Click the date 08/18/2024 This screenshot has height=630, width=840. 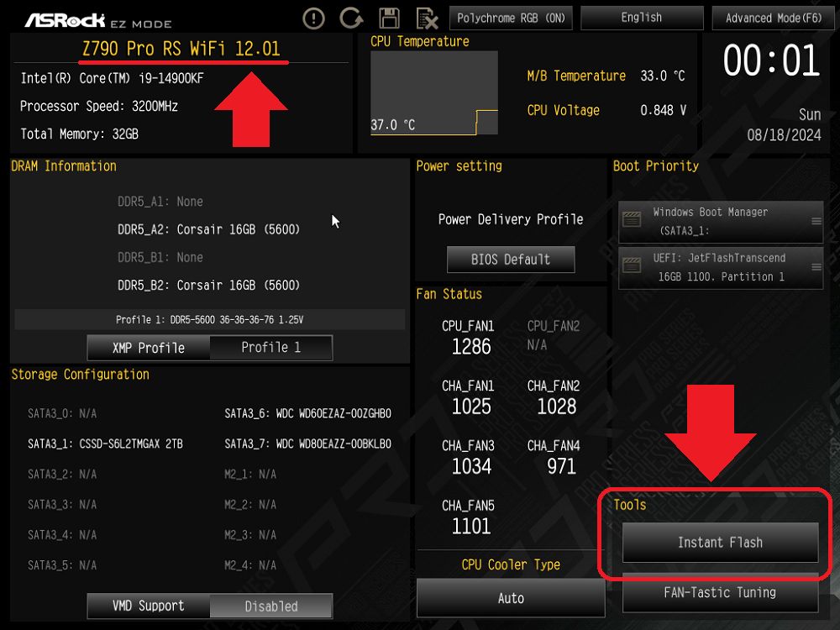click(784, 134)
